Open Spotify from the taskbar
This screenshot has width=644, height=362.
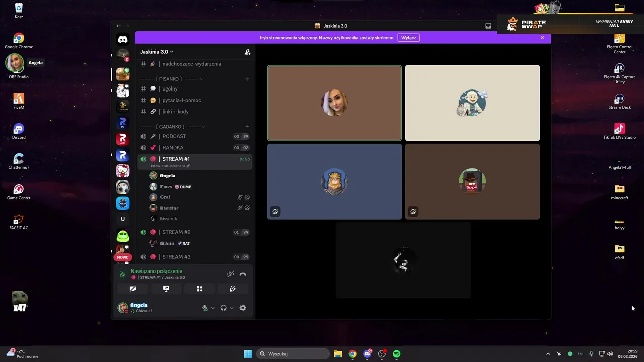(396, 354)
